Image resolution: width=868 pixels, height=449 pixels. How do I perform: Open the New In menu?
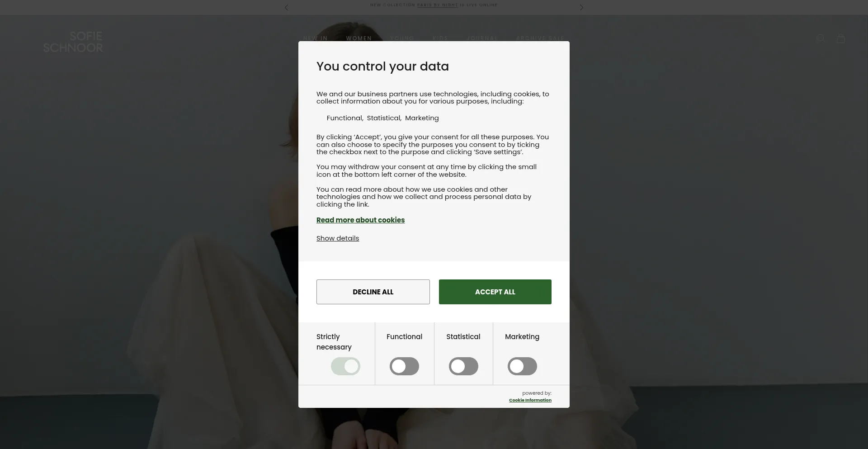click(316, 38)
